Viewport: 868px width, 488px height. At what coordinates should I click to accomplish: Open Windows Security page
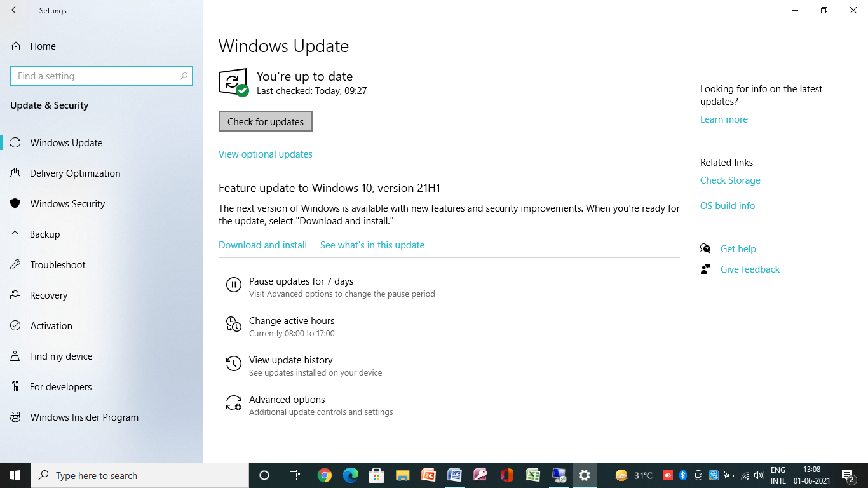point(102,203)
